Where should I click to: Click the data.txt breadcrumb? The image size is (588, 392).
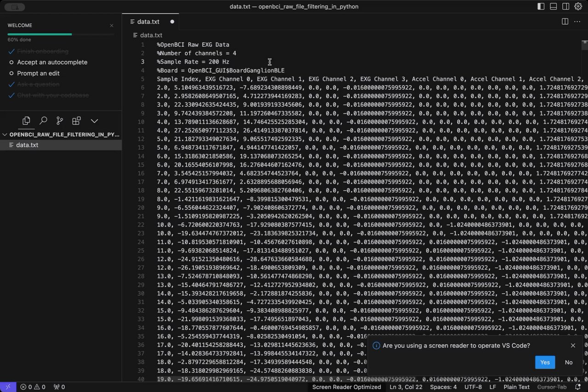151,35
